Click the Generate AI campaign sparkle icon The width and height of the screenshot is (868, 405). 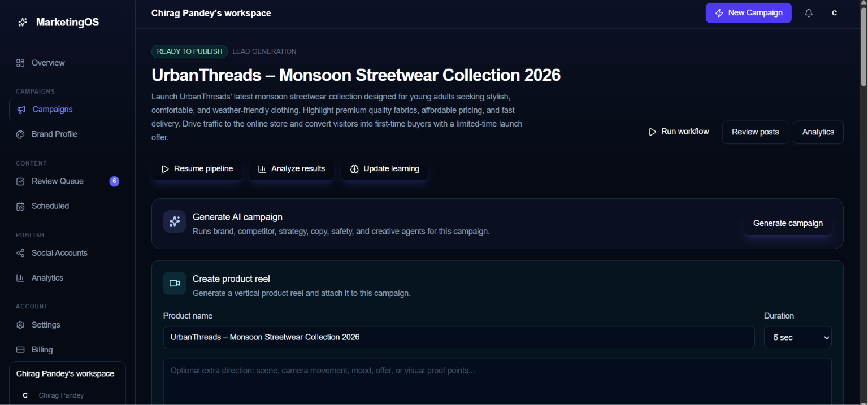point(175,221)
